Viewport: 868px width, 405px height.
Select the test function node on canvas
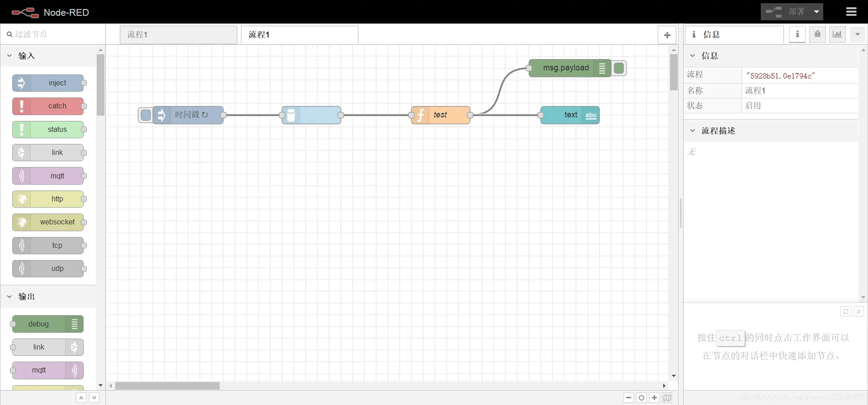pyautogui.click(x=441, y=115)
